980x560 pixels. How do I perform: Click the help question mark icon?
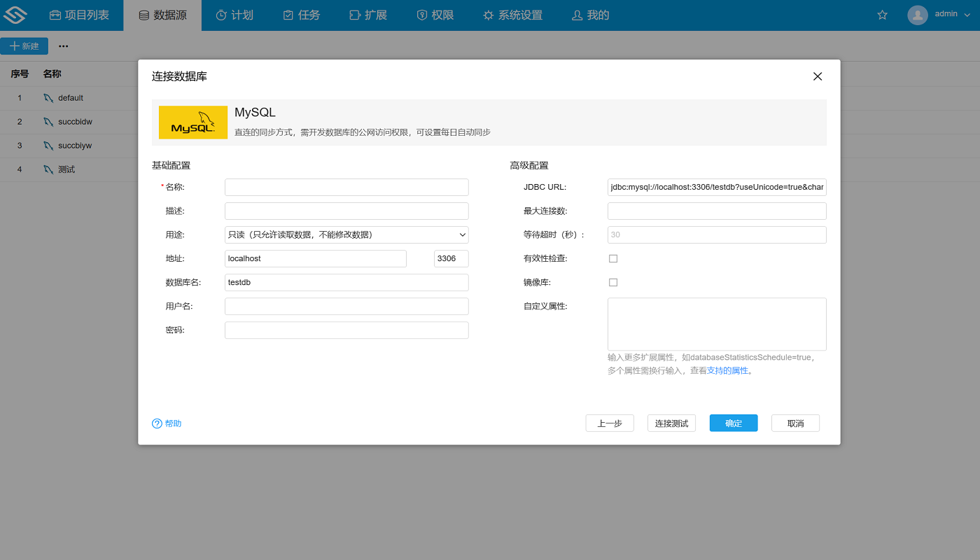(x=157, y=423)
